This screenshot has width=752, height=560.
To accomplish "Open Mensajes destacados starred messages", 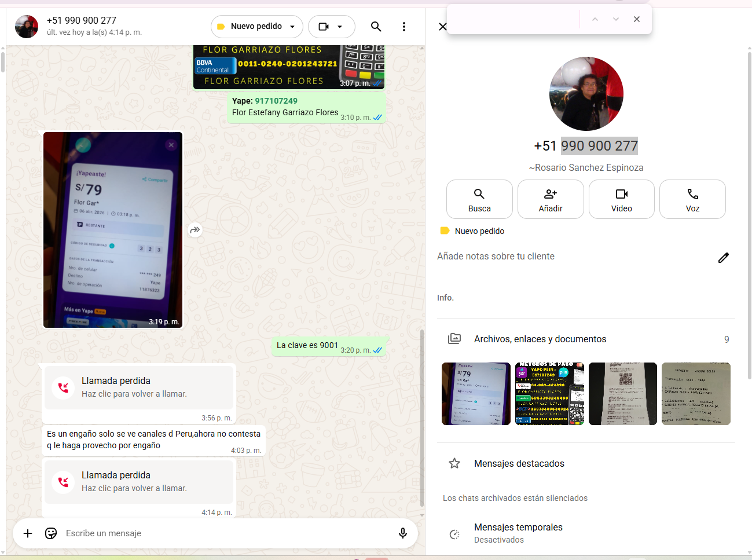I will point(519,463).
